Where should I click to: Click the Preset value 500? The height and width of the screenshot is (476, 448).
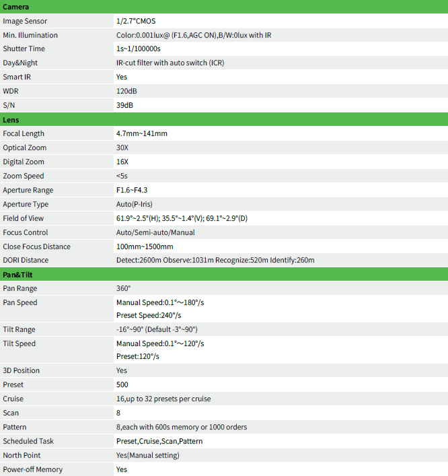[x=122, y=384]
